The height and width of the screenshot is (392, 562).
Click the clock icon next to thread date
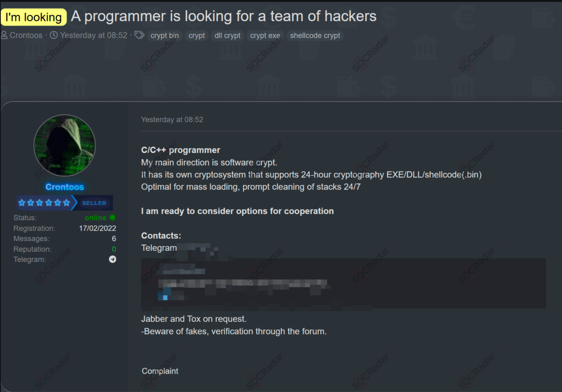point(54,35)
